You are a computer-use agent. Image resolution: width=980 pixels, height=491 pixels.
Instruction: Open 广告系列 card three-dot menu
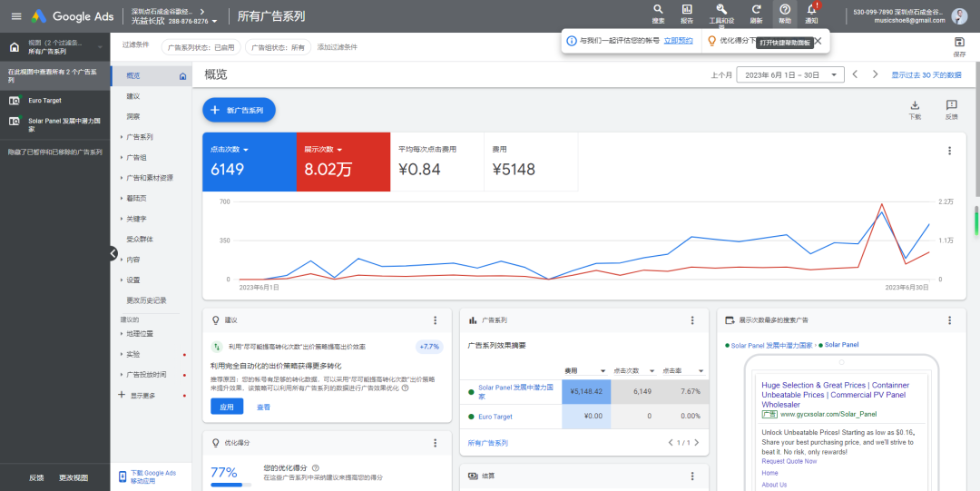[x=692, y=320]
